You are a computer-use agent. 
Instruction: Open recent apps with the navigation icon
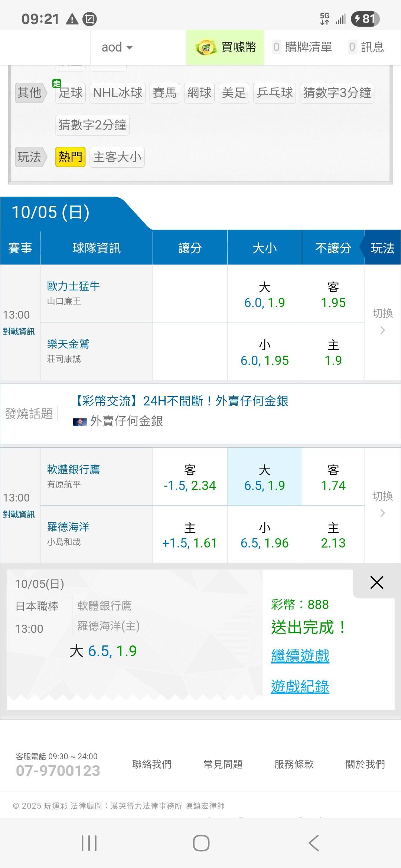89,843
